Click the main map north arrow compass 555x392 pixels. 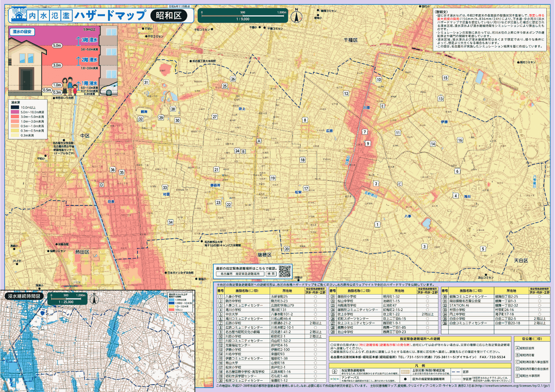297,16
